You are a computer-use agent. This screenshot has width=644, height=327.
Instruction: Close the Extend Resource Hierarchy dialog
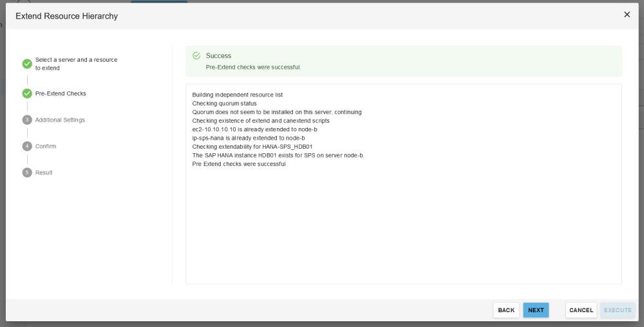coord(627,15)
